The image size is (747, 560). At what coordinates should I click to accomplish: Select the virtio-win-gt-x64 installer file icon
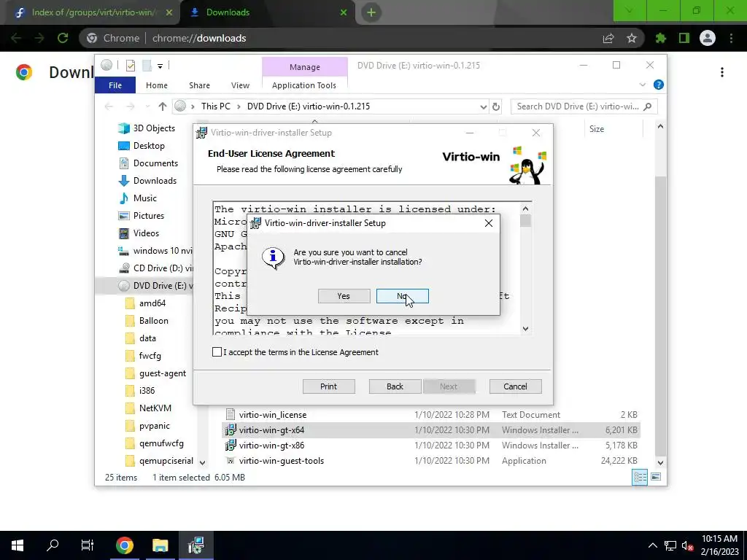pyautogui.click(x=231, y=430)
